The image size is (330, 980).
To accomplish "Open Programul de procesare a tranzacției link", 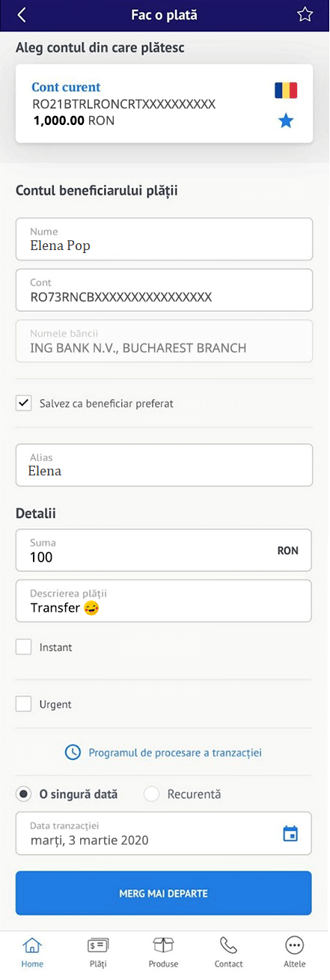I will (175, 752).
